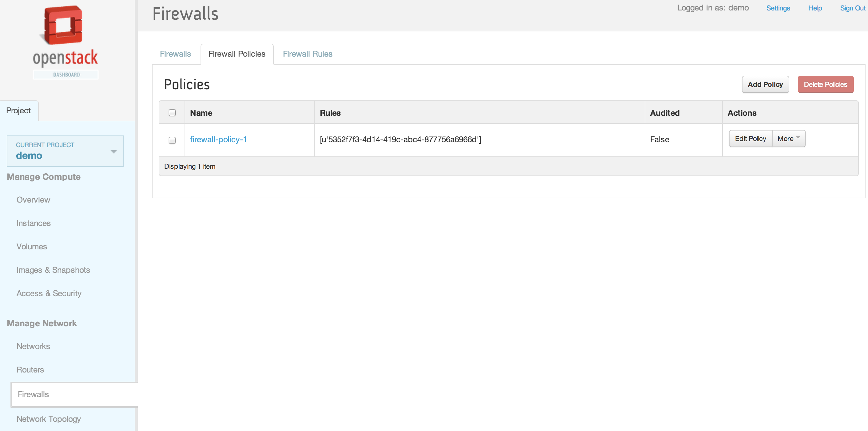Open Routers in Manage Network
This screenshot has height=431, width=868.
(30, 370)
